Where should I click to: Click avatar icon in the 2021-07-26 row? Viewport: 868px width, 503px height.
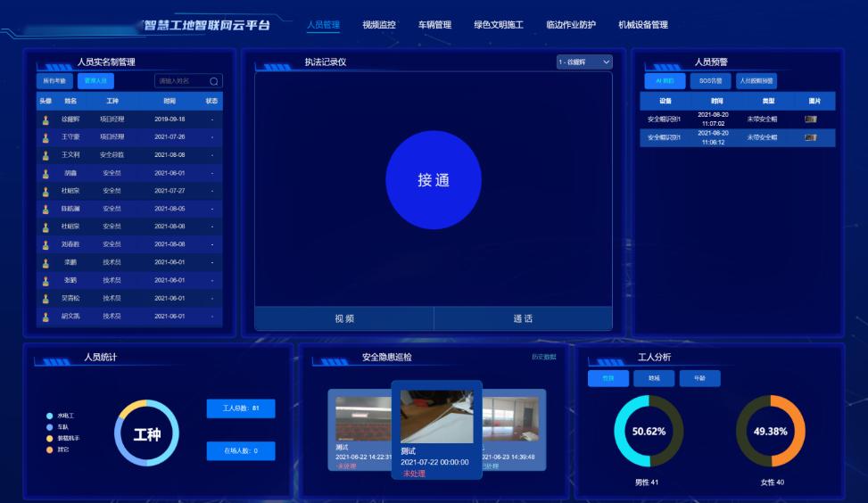coord(45,137)
